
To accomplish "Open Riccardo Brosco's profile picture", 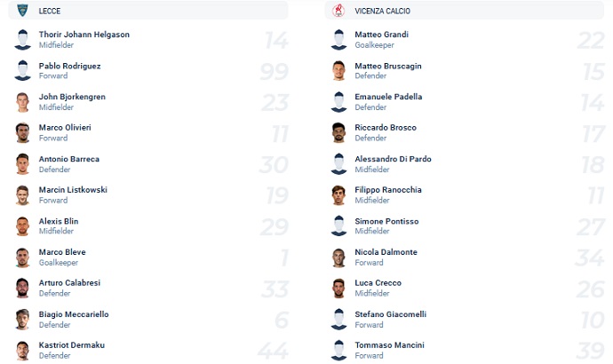I will [x=338, y=133].
